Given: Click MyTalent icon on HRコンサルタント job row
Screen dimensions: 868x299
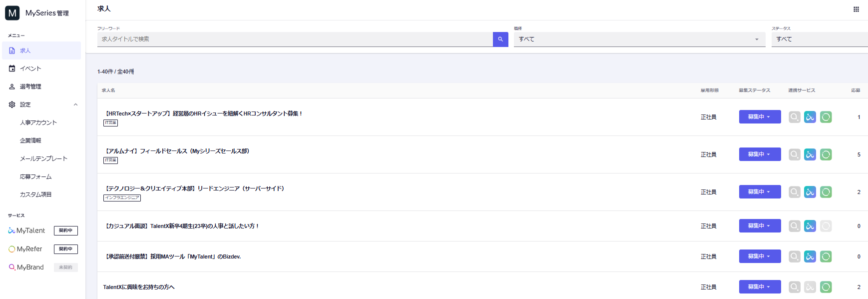Looking at the screenshot, I should tap(810, 117).
